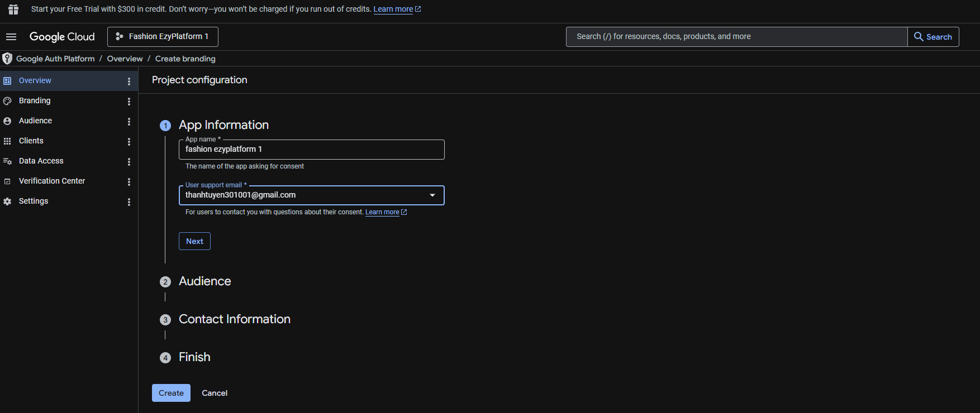Viewport: 980px width, 413px height.
Task: Click the blue Create button
Action: (171, 393)
